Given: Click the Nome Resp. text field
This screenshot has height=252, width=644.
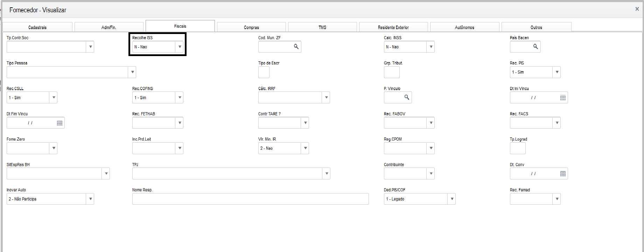Looking at the screenshot, I should click(x=250, y=199).
